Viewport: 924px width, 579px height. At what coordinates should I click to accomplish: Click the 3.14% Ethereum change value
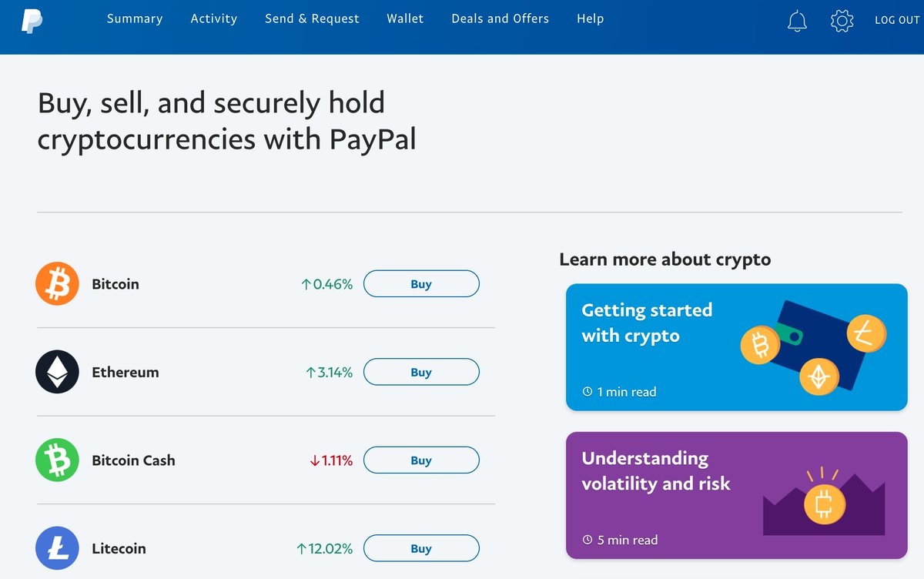[329, 372]
